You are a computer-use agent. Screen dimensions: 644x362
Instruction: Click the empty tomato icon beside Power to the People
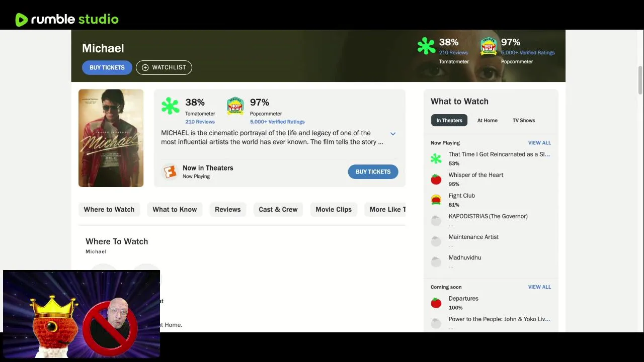(436, 323)
